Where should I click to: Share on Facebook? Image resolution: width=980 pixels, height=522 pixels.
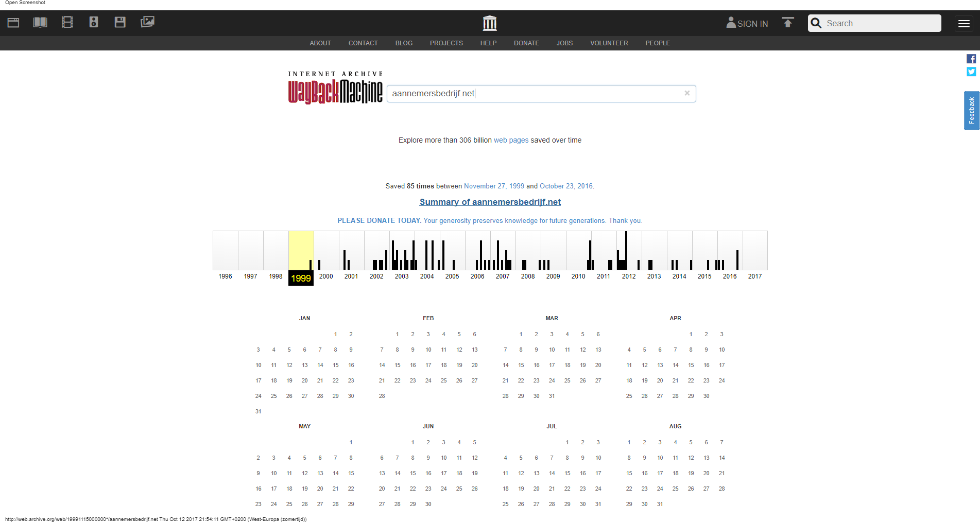point(971,59)
